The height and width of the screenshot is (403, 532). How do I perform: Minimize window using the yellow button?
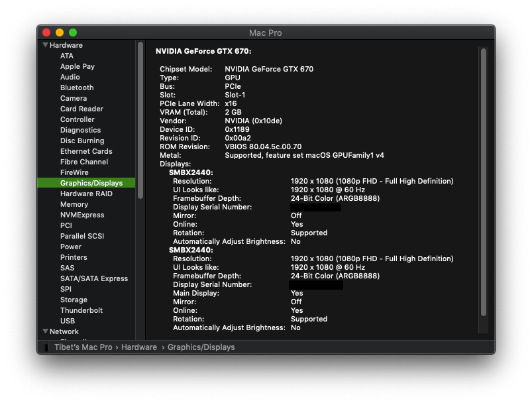coord(60,32)
